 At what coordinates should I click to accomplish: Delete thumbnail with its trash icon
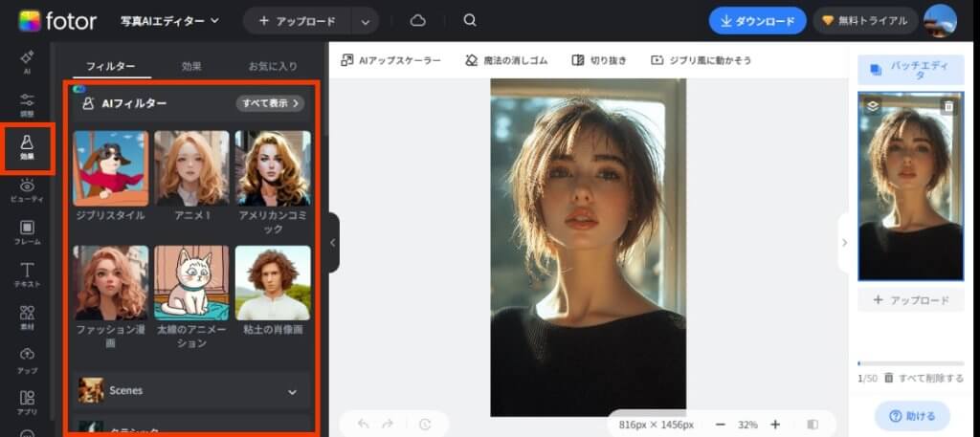tap(948, 106)
